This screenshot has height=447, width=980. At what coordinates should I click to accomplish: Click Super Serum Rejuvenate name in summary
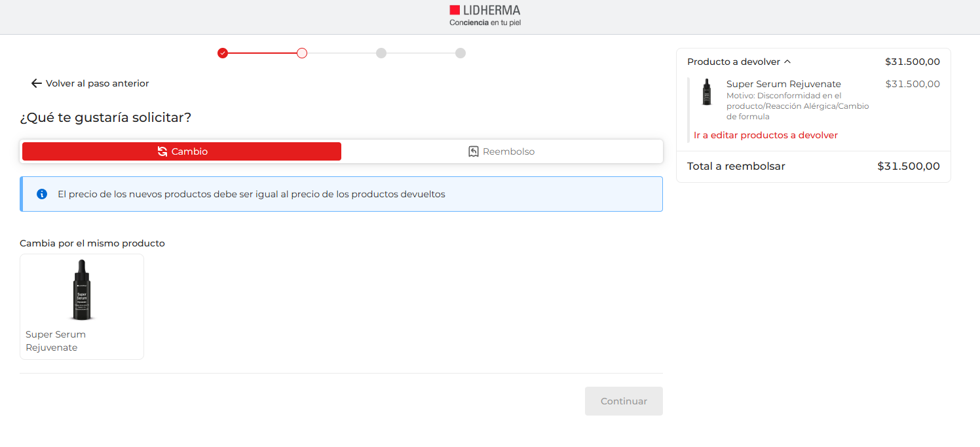pyautogui.click(x=783, y=84)
